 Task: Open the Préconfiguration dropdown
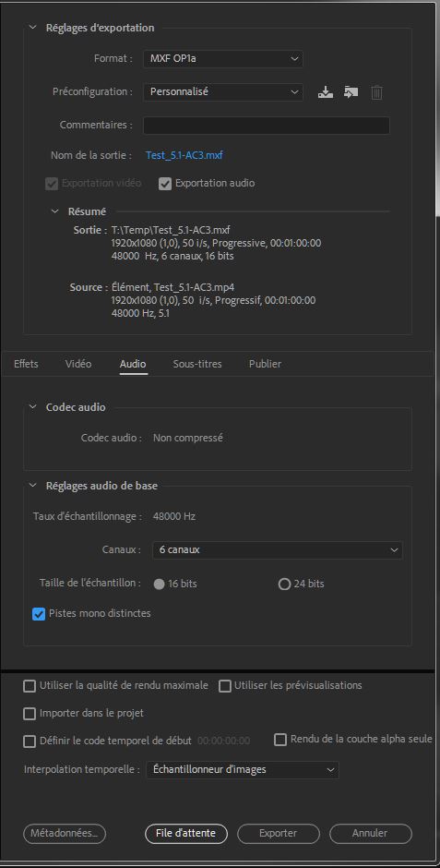click(x=222, y=92)
